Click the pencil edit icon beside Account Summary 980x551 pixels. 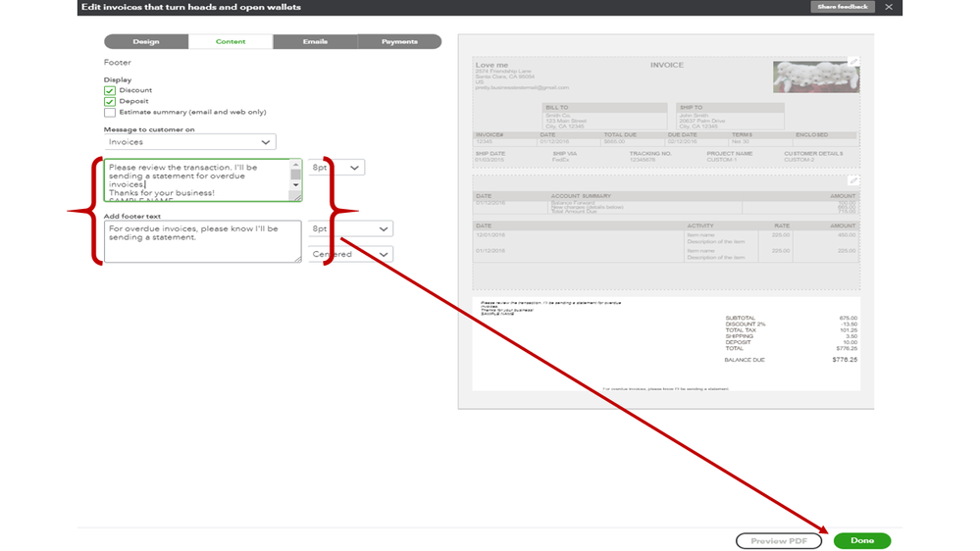[853, 180]
